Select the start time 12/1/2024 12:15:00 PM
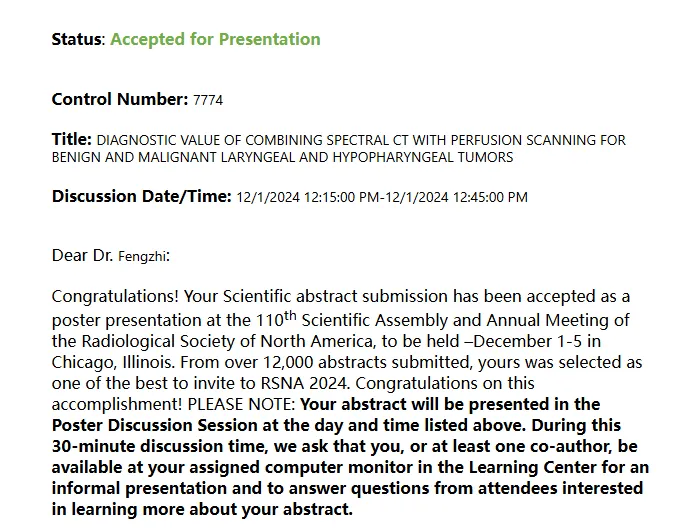The image size is (696, 528). click(308, 197)
